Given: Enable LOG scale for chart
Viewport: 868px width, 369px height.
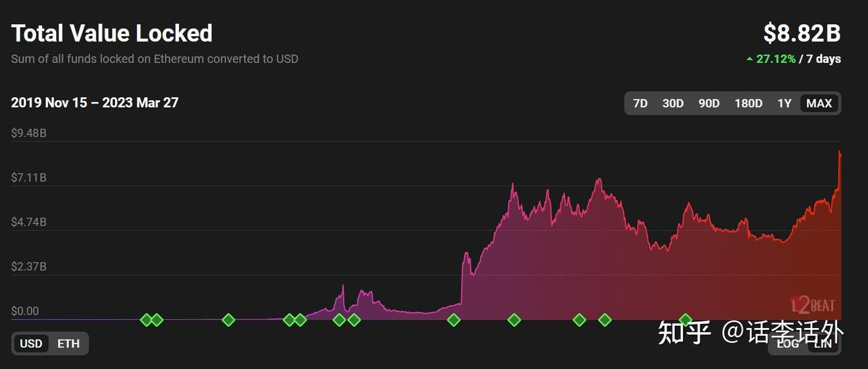Looking at the screenshot, I should 787,344.
